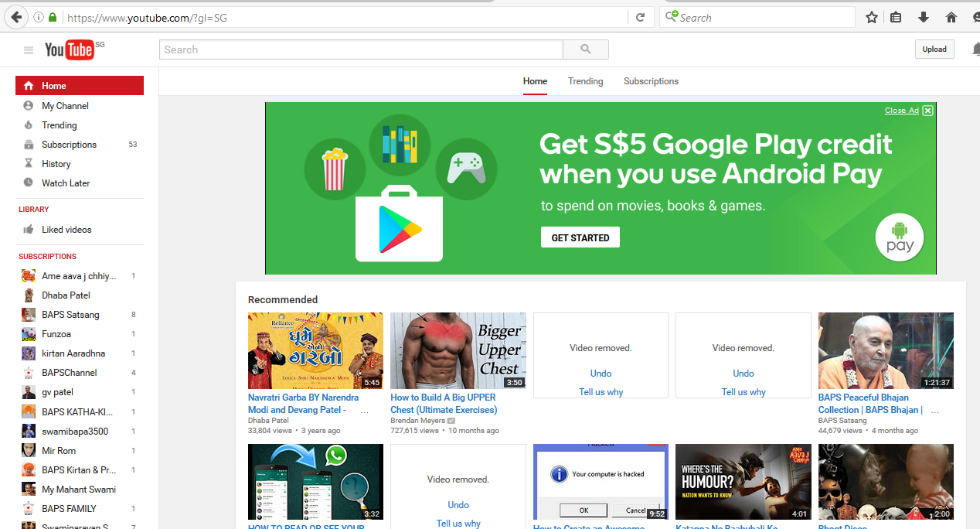This screenshot has width=980, height=529.
Task: Open the skull 2:00 video thumbnail
Action: click(x=886, y=482)
